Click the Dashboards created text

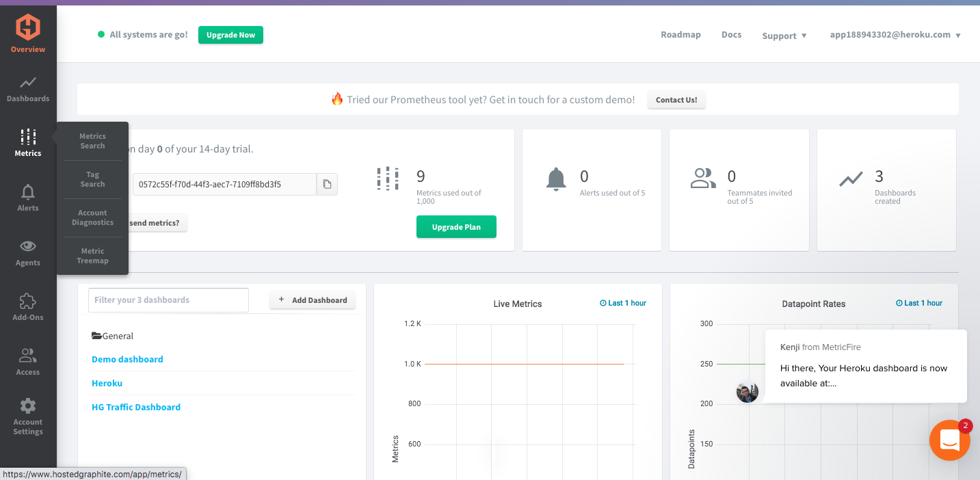(x=895, y=197)
